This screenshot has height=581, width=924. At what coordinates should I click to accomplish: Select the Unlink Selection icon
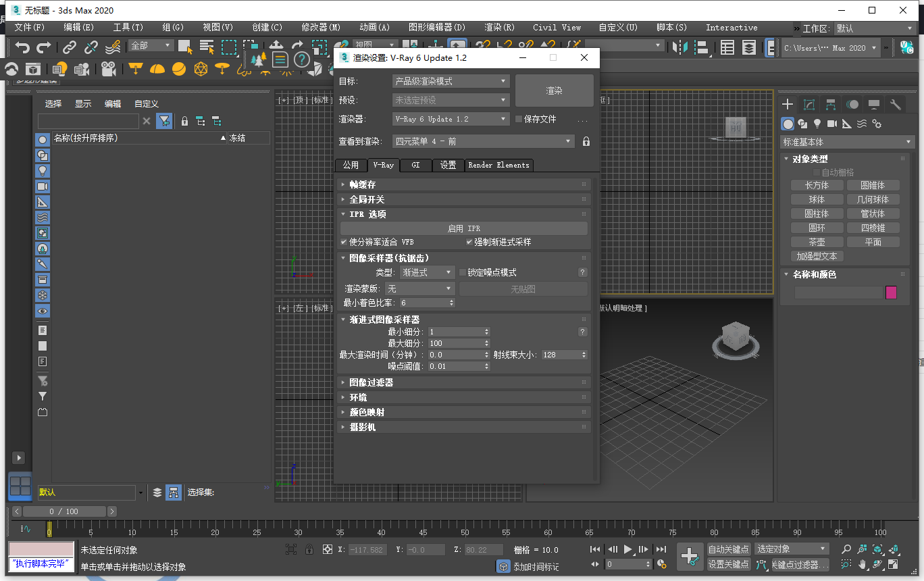point(91,47)
